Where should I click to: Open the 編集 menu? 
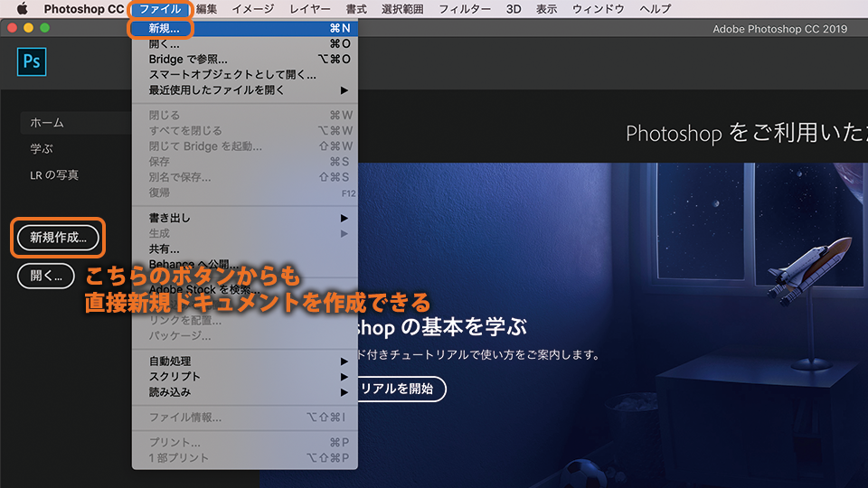pyautogui.click(x=207, y=9)
